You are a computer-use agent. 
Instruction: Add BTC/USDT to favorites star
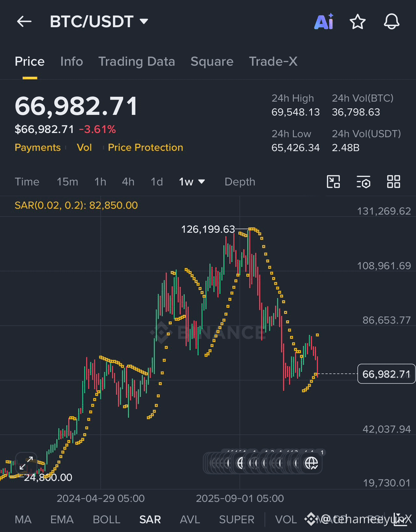click(358, 22)
